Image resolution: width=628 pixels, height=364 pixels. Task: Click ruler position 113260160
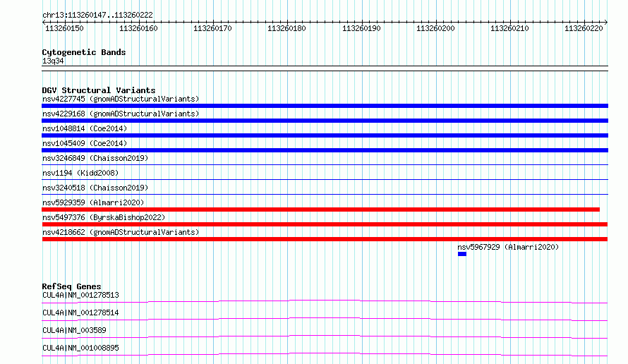[x=138, y=28]
